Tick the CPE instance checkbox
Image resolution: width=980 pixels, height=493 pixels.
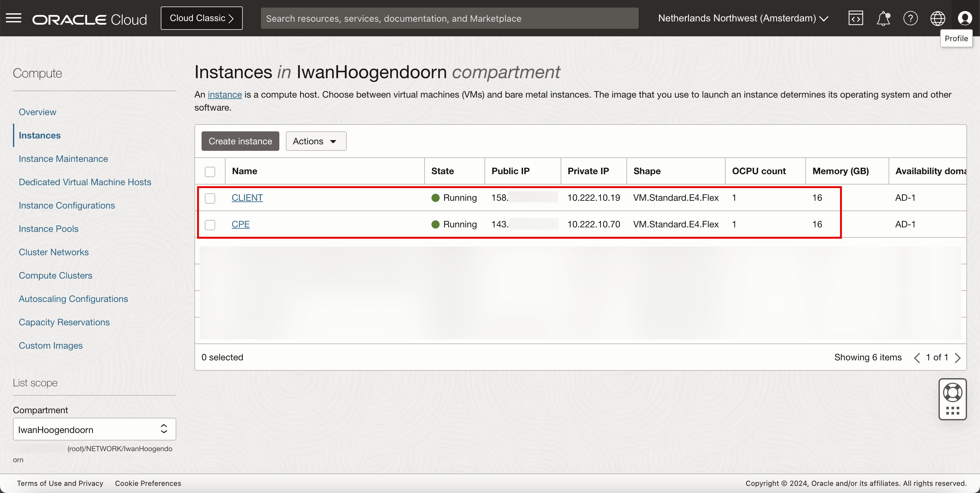pos(210,225)
